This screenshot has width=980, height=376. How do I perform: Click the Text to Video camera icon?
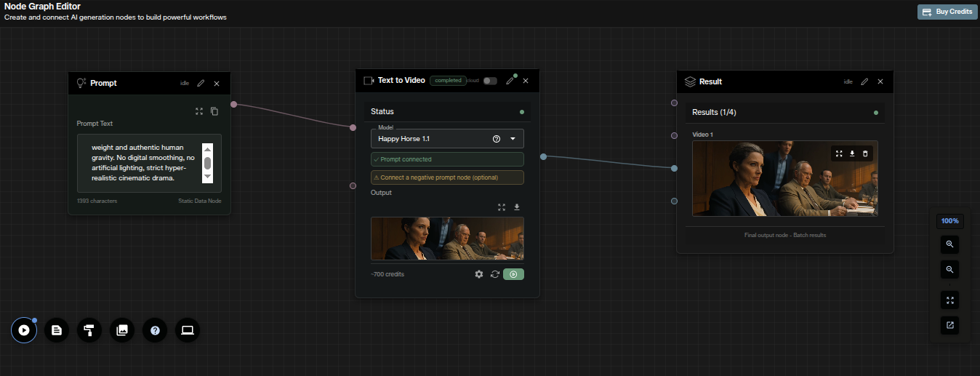pos(369,80)
